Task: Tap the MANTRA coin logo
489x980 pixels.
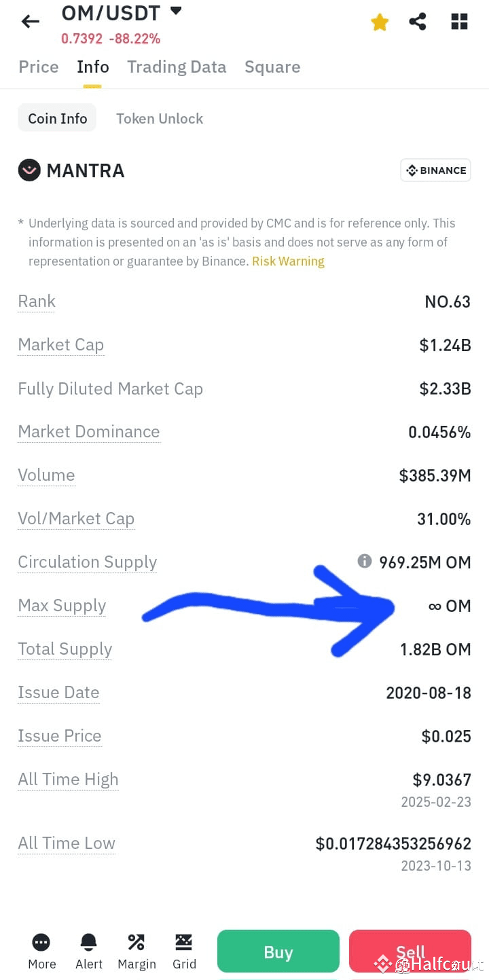Action: pyautogui.click(x=29, y=170)
